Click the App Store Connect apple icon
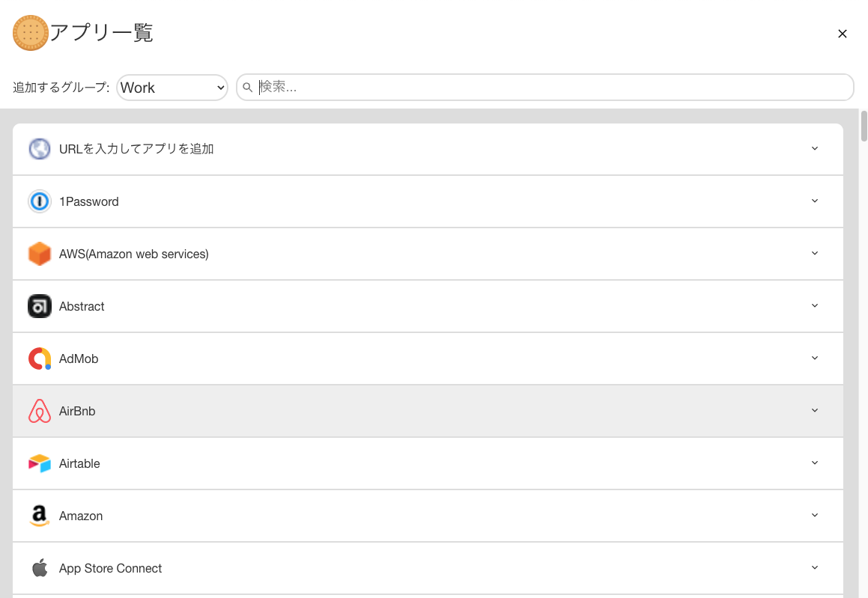868x598 pixels. pyautogui.click(x=39, y=568)
